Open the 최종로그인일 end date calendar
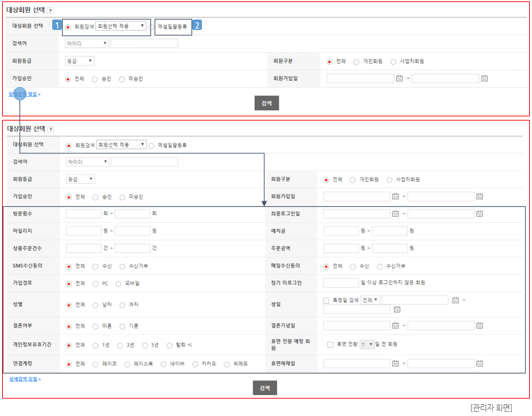Image resolution: width=532 pixels, height=416 pixels. pyautogui.click(x=479, y=213)
